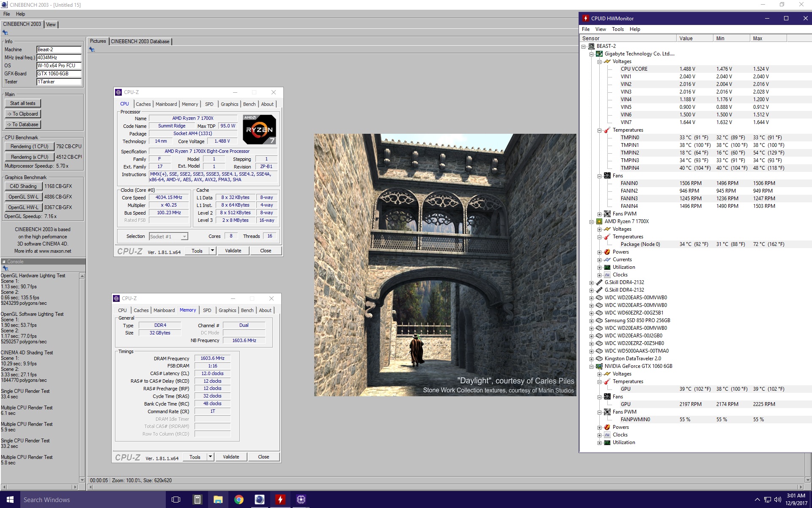Switch to the View tab in CINEBENCH

click(51, 25)
